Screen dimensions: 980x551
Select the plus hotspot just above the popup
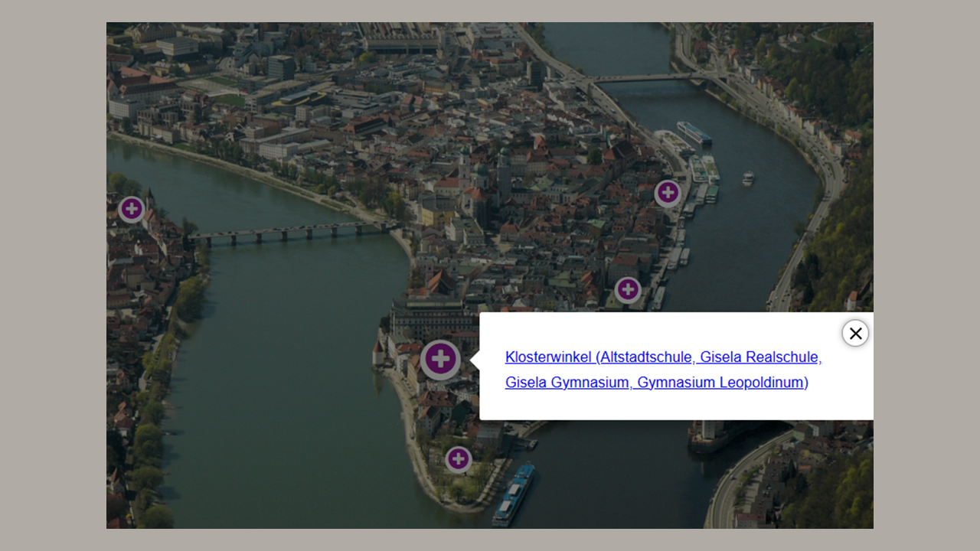[628, 290]
